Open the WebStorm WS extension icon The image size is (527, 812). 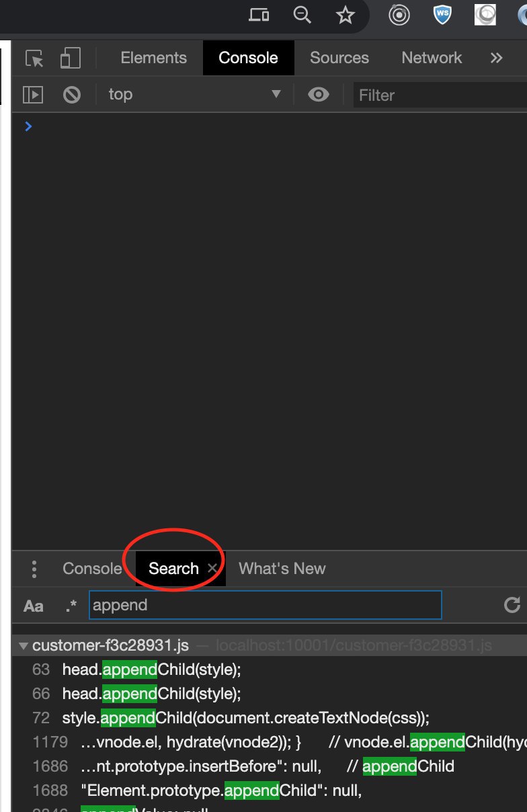442,15
